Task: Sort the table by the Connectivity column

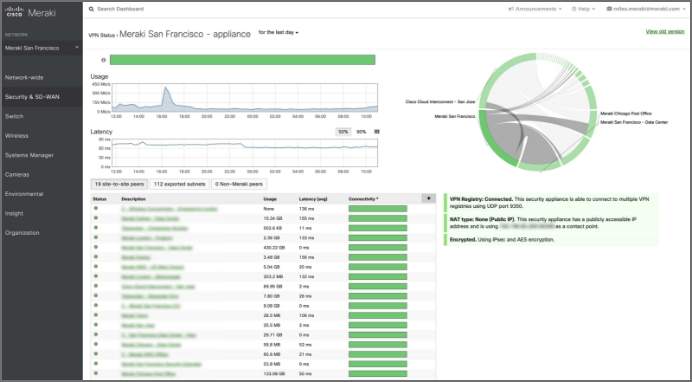Action: pos(363,199)
